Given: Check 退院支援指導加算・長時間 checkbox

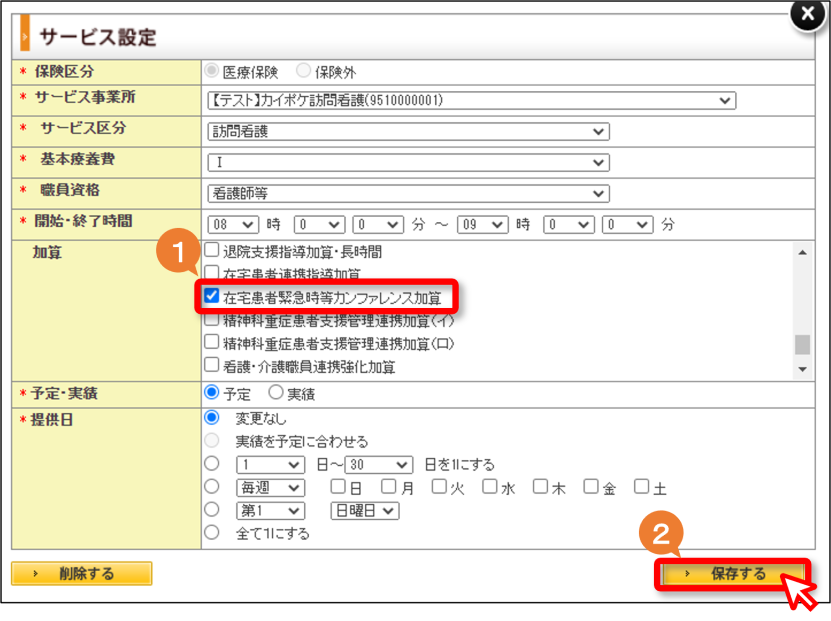Looking at the screenshot, I should point(211,250).
